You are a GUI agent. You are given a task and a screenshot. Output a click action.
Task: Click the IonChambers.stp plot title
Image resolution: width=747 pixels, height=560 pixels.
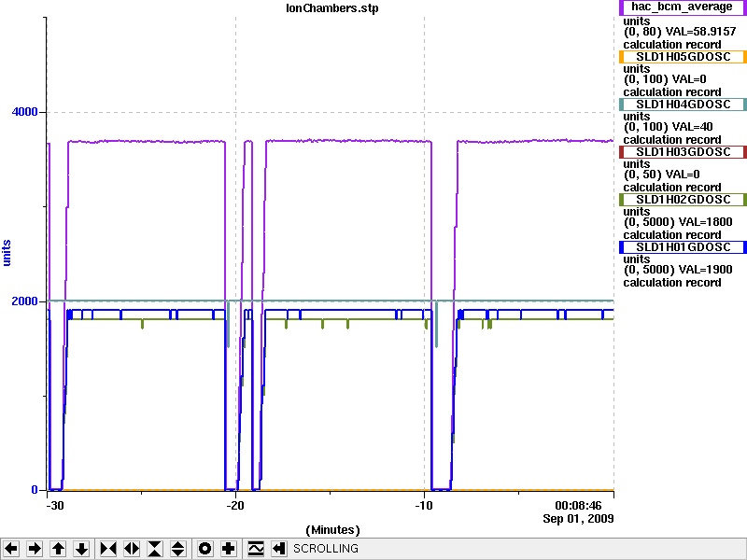click(x=332, y=8)
